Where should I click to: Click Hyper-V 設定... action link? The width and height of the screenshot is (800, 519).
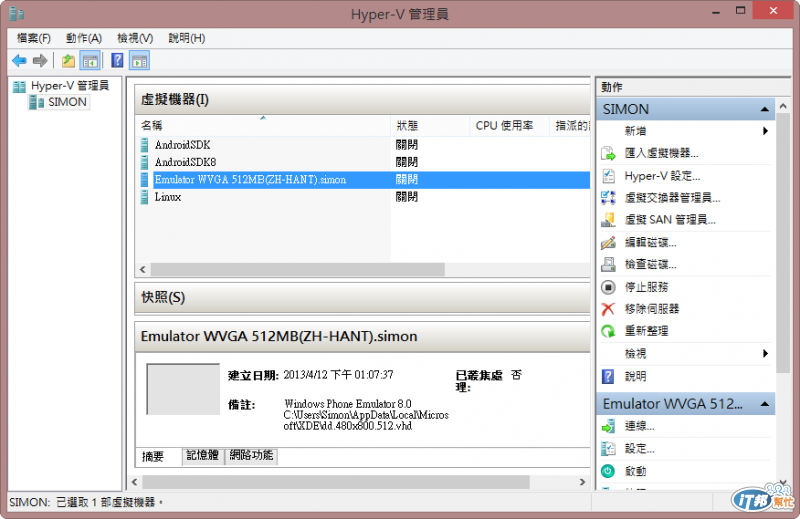click(662, 176)
